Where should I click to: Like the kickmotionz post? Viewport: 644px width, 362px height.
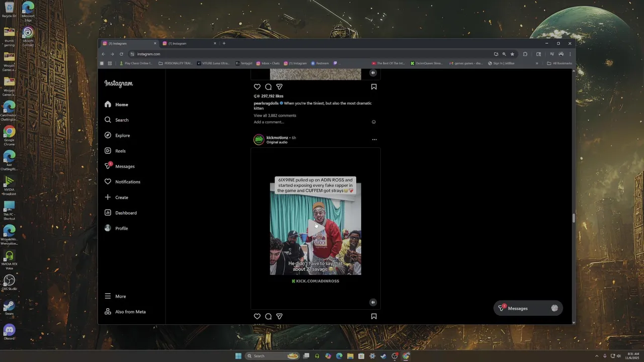click(257, 316)
